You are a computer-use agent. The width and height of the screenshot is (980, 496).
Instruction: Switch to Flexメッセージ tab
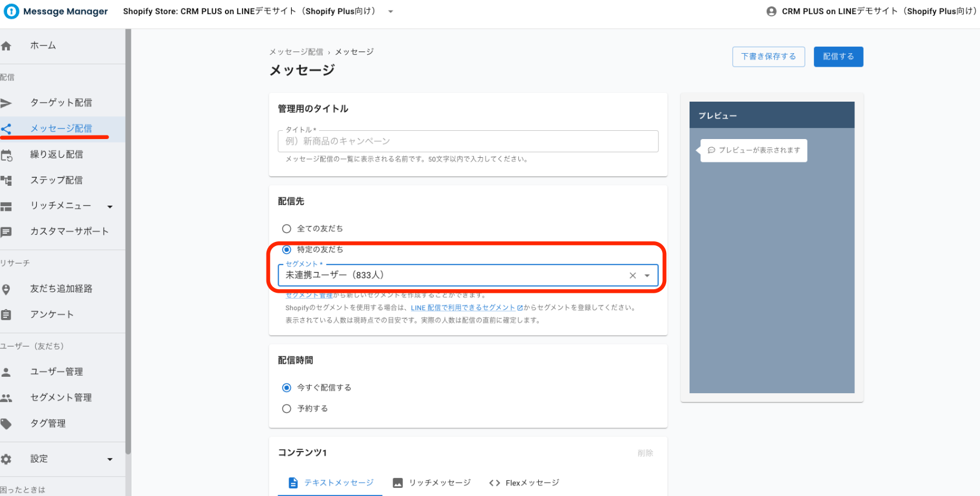[x=524, y=483]
